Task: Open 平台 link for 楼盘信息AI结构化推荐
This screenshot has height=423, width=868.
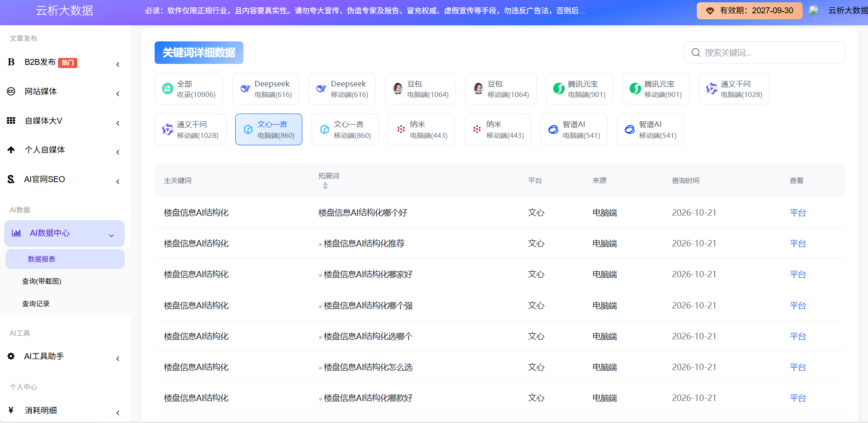Action: point(798,243)
